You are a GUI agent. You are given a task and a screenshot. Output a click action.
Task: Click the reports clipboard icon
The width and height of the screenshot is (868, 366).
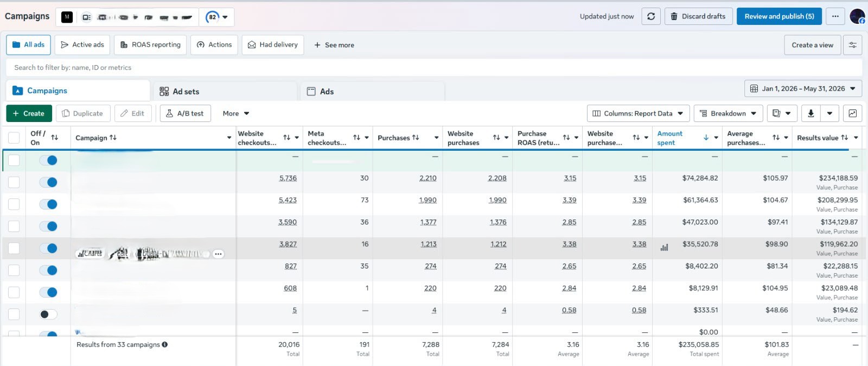tap(776, 113)
